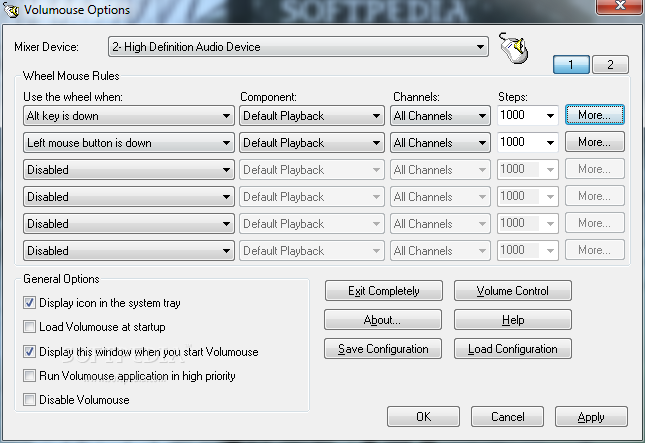Click More... for Left mouse button rule
This screenshot has height=443, width=645.
click(x=595, y=142)
